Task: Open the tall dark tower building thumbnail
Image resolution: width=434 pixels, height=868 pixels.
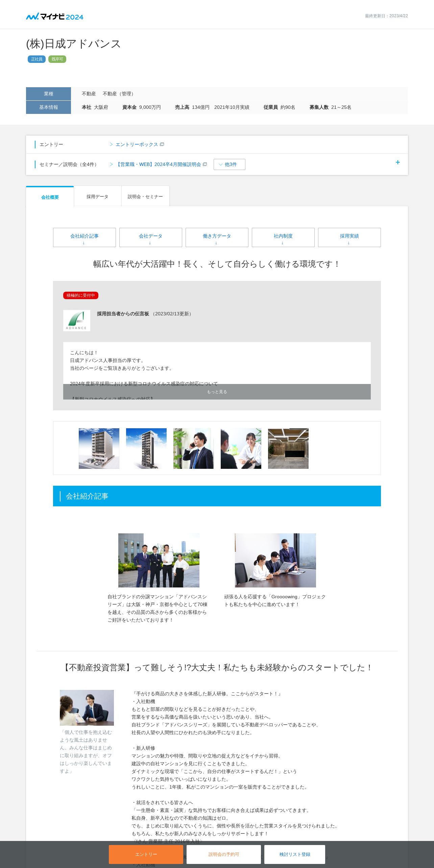Action: point(146,449)
